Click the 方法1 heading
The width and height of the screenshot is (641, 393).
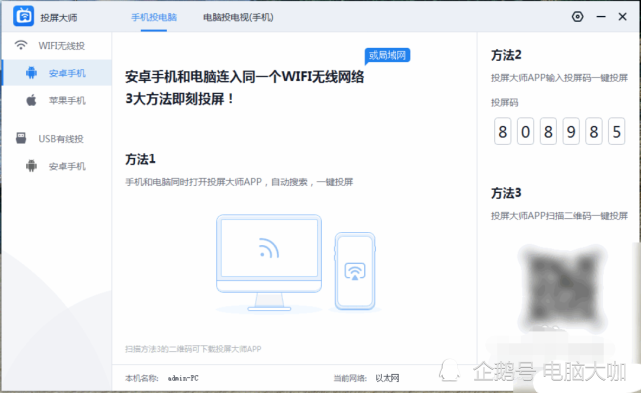(140, 159)
